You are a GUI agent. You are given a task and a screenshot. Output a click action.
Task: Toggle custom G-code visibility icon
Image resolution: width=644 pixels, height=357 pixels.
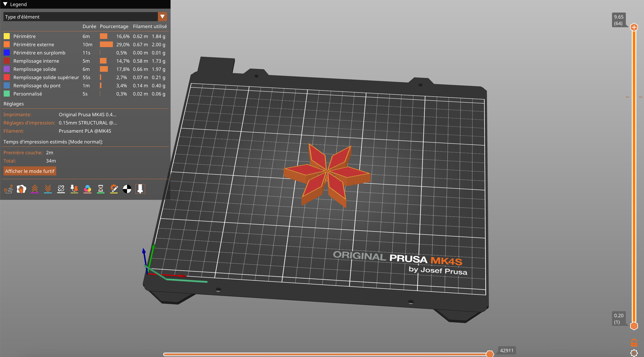(114, 189)
